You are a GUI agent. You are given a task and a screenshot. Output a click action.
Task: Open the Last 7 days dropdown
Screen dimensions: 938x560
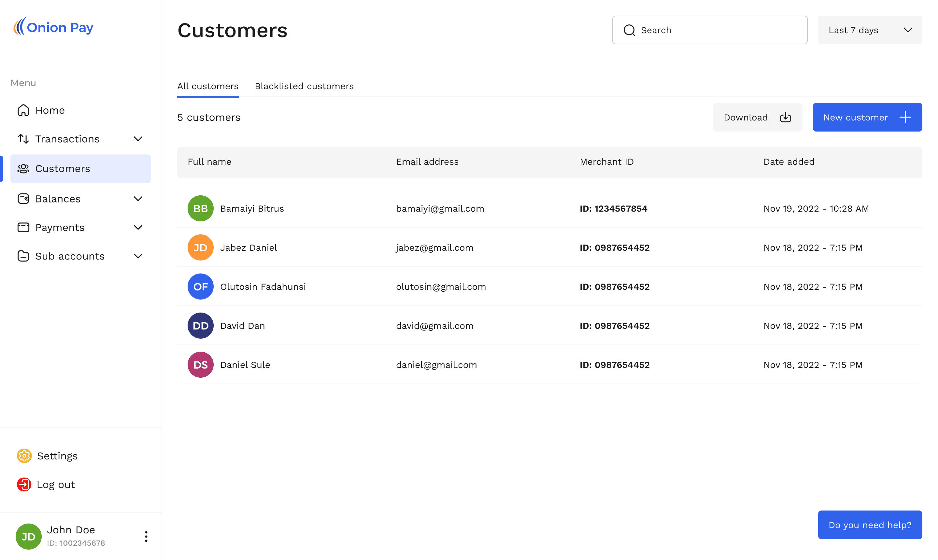point(870,30)
